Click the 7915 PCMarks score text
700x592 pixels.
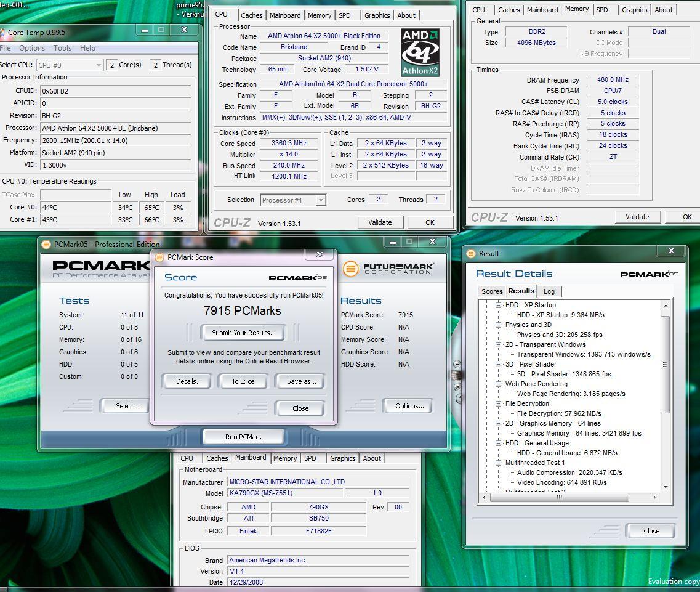(243, 310)
